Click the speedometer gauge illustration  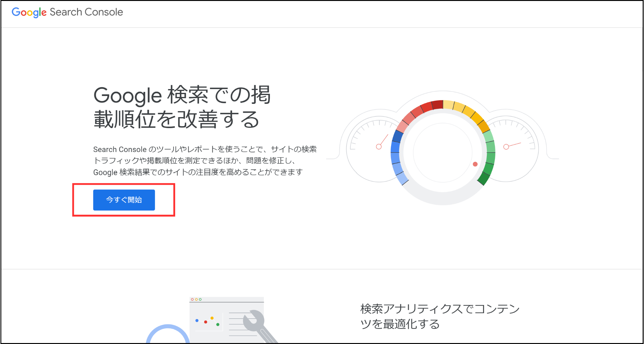tap(442, 148)
